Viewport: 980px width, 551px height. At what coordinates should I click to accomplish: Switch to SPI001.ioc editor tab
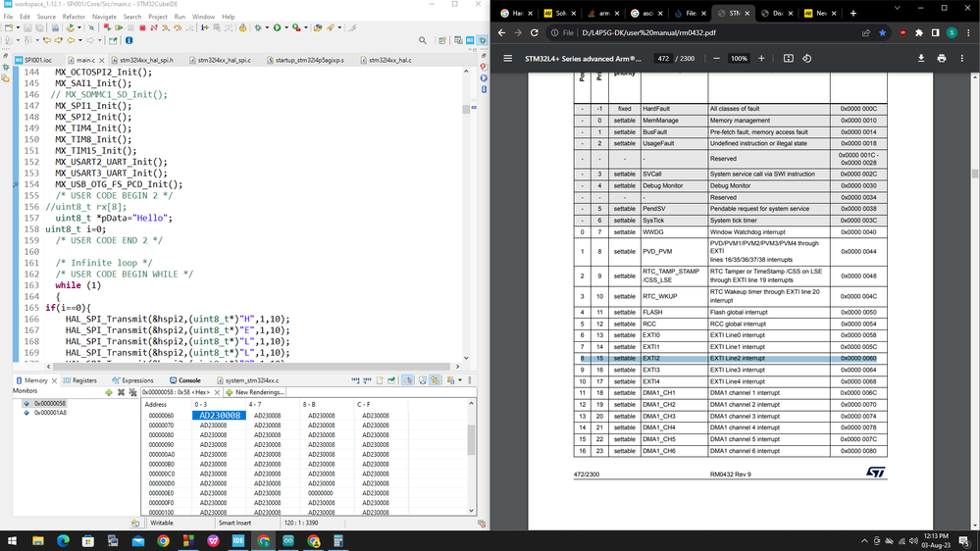tap(33, 60)
